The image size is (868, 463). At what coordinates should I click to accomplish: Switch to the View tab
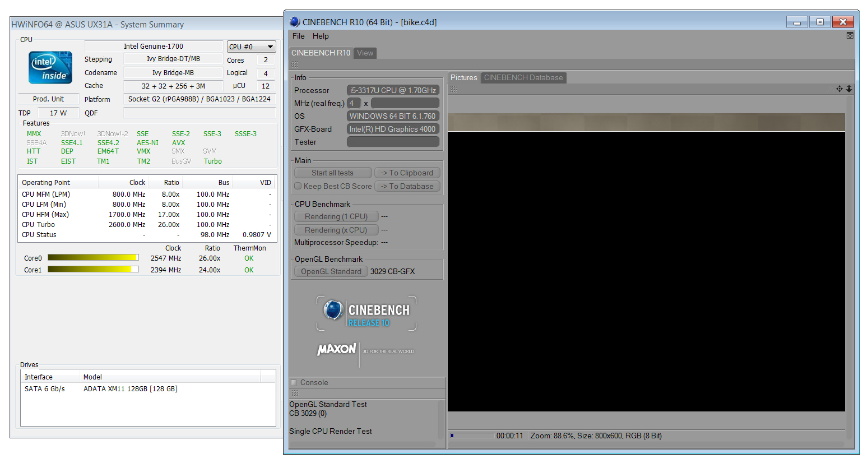pyautogui.click(x=365, y=53)
